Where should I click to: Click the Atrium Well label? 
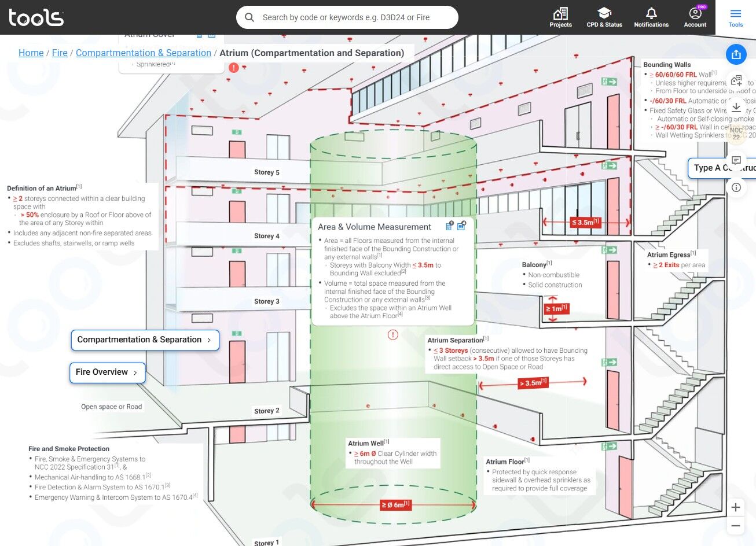(368, 443)
